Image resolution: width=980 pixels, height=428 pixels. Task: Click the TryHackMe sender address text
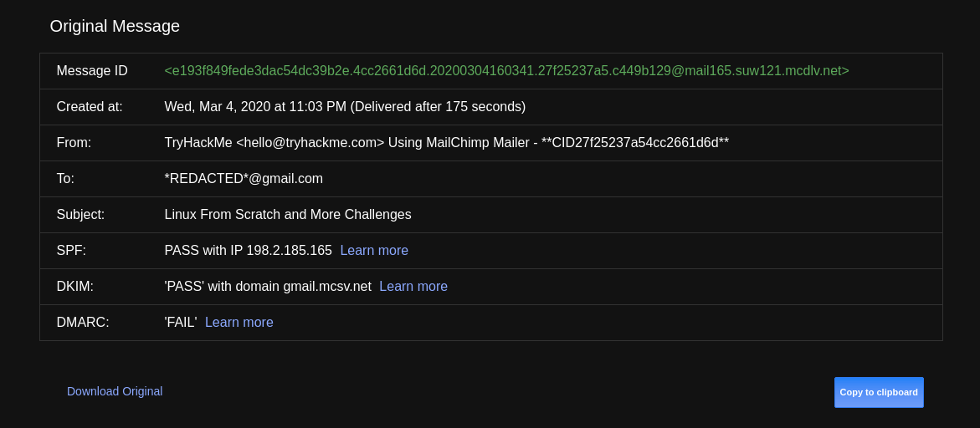click(446, 143)
